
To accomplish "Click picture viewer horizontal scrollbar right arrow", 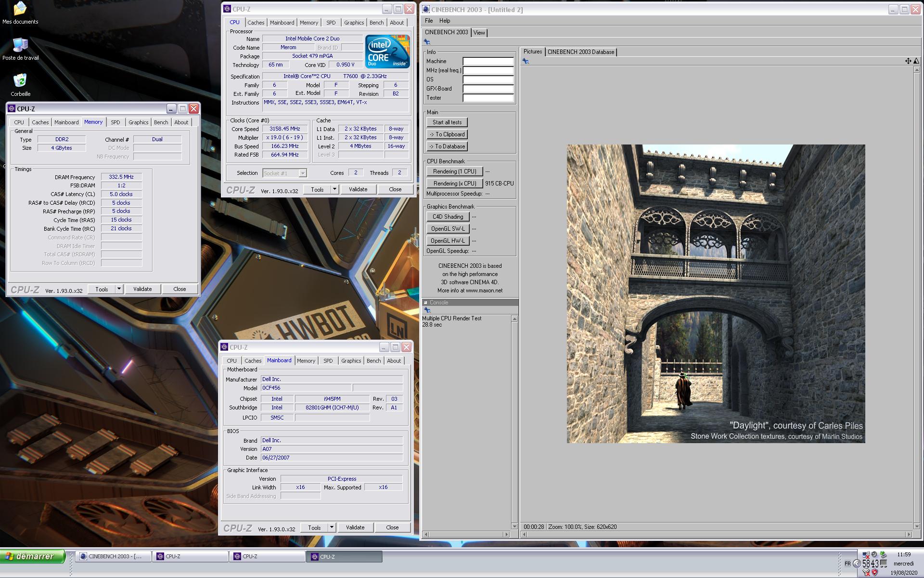I will coord(909,534).
